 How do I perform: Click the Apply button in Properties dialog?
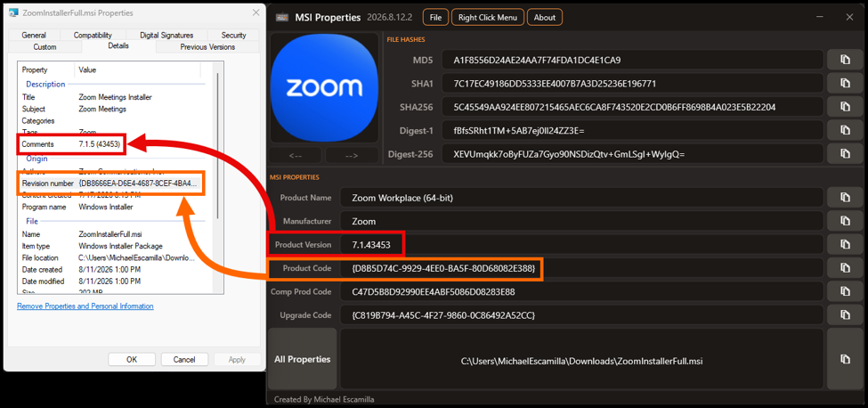[237, 359]
